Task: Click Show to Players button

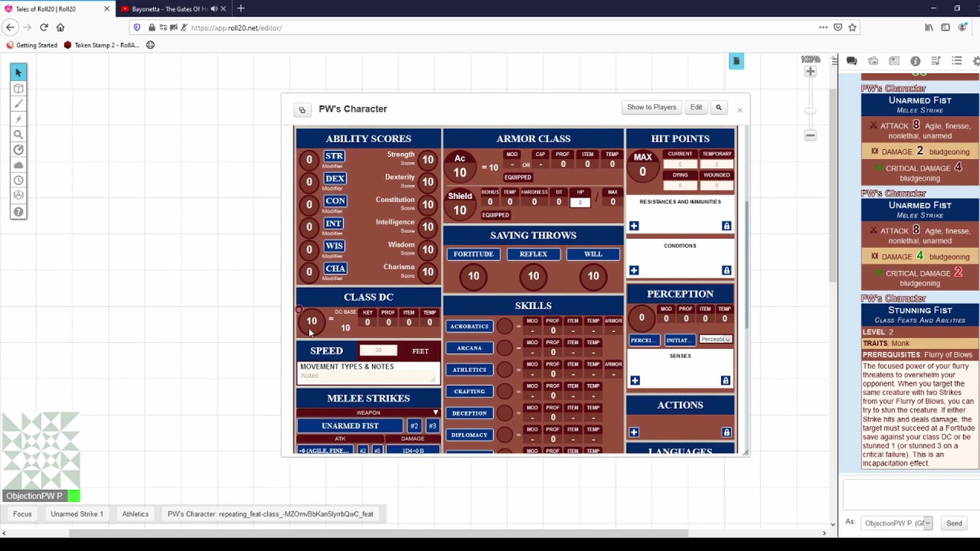Action: pos(652,107)
